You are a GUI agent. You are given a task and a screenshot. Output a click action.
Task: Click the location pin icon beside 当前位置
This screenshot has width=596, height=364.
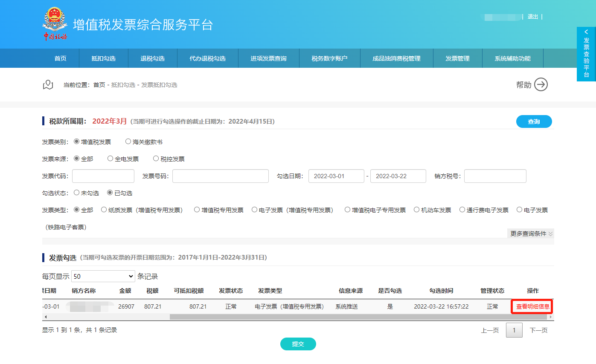tap(48, 85)
